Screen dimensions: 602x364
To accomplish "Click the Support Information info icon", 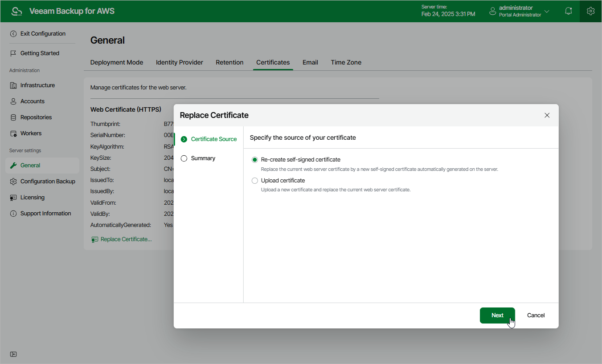I will [13, 214].
